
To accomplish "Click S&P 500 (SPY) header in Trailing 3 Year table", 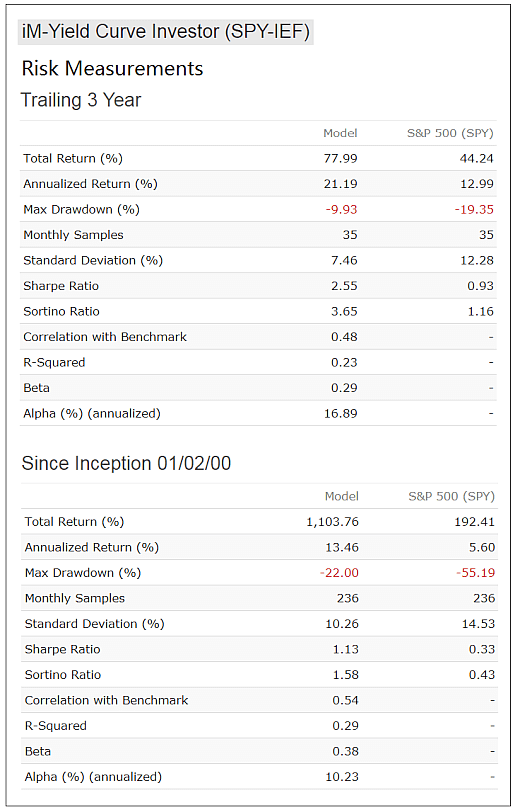I will pos(450,133).
